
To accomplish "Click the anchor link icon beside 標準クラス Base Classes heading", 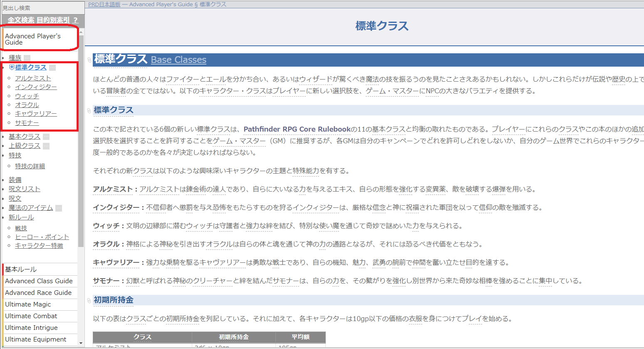I will [89, 60].
